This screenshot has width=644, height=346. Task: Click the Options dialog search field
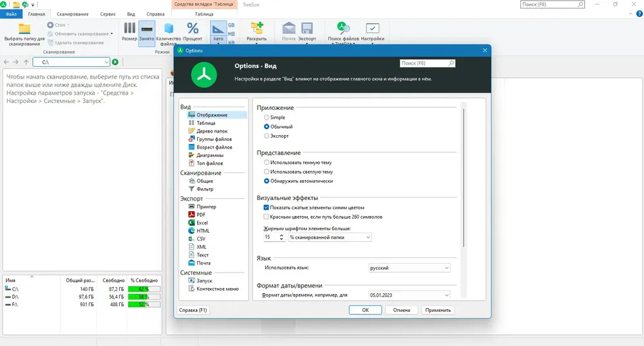click(x=427, y=63)
